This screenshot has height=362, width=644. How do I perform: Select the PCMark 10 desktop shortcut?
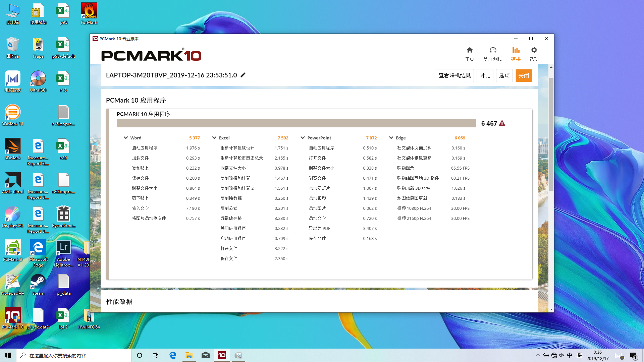[13, 319]
